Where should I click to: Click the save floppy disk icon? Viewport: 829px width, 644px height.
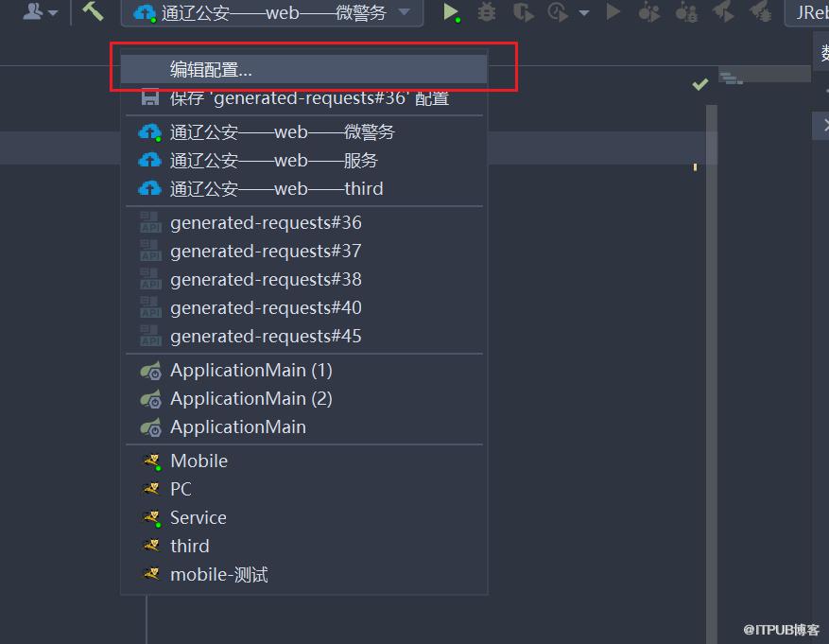point(150,97)
